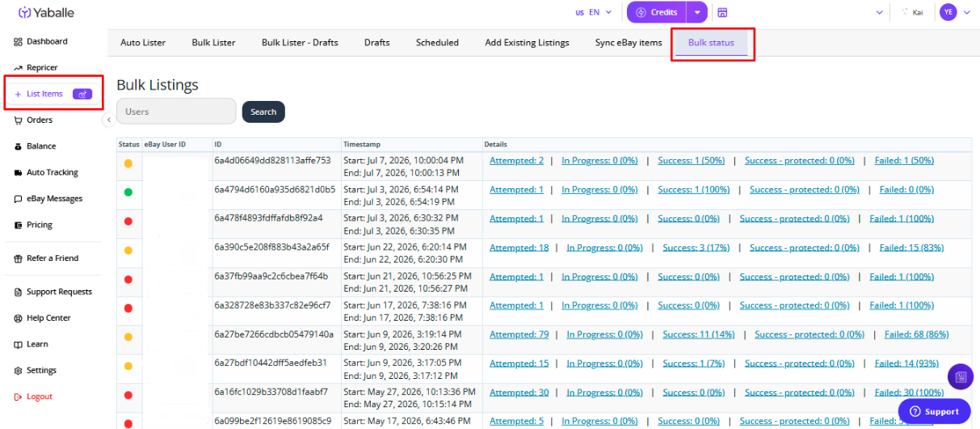The height and width of the screenshot is (429, 980).
Task: Click the YE user avatar
Action: [948, 12]
